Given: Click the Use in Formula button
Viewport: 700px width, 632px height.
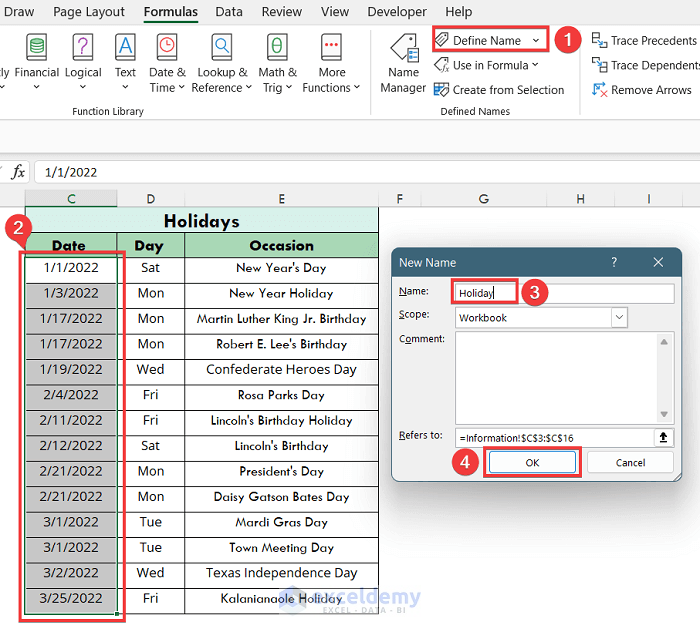Looking at the screenshot, I should click(486, 65).
